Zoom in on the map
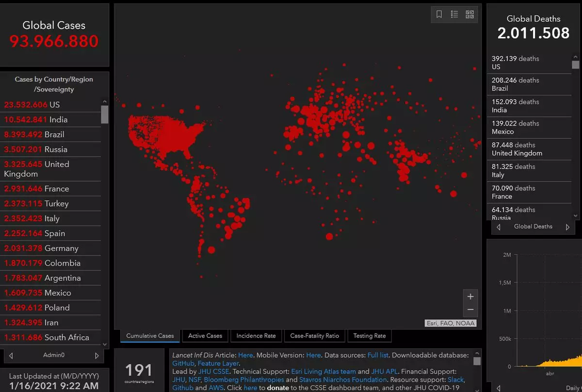 [470, 296]
